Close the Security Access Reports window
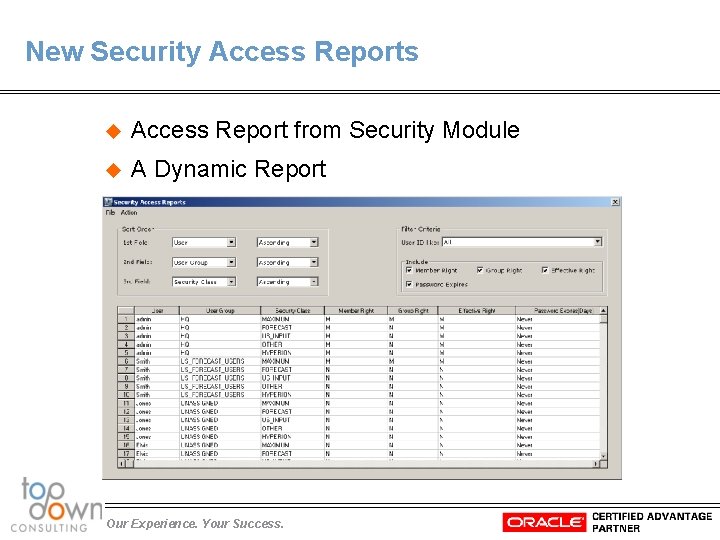 (x=615, y=202)
